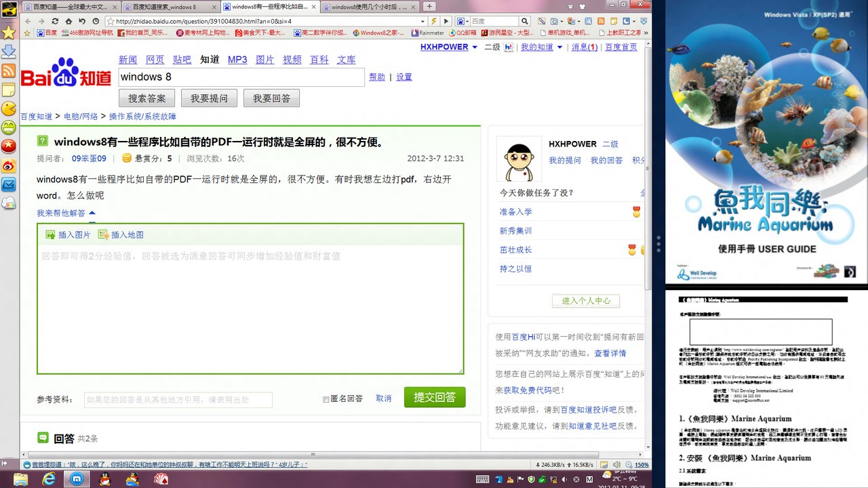Expand the 我的知道 dropdown arrow
Image resolution: width=868 pixels, height=488 pixels.
click(559, 47)
